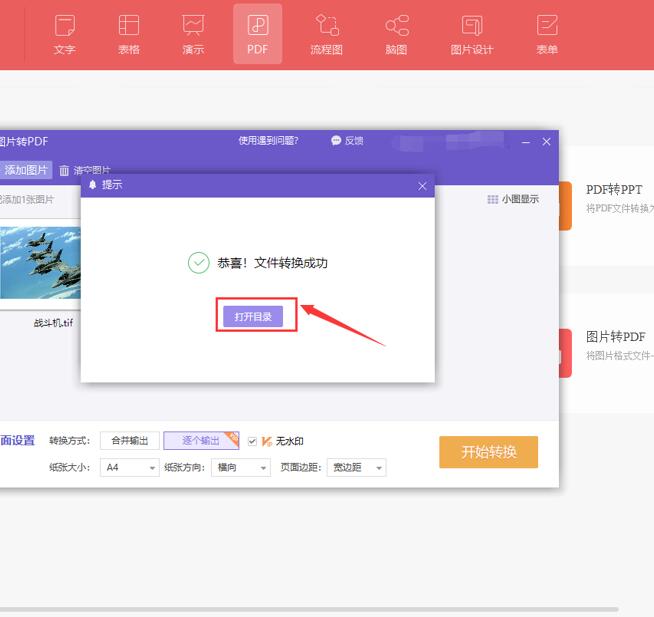Choose 逐个输出 conversion mode
Image resolution: width=654 pixels, height=617 pixels.
click(x=201, y=441)
